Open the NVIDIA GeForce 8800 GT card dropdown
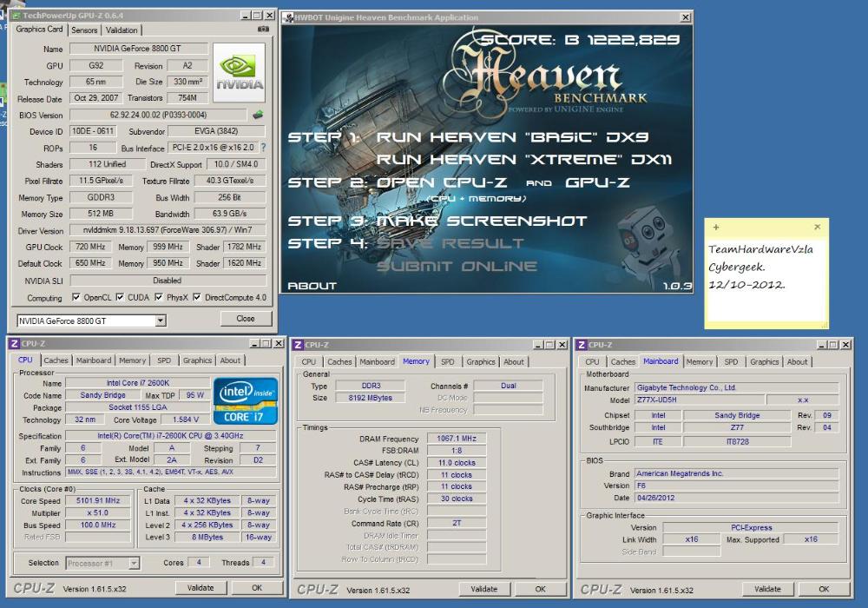Viewport: 868px width, 608px height. 160,321
